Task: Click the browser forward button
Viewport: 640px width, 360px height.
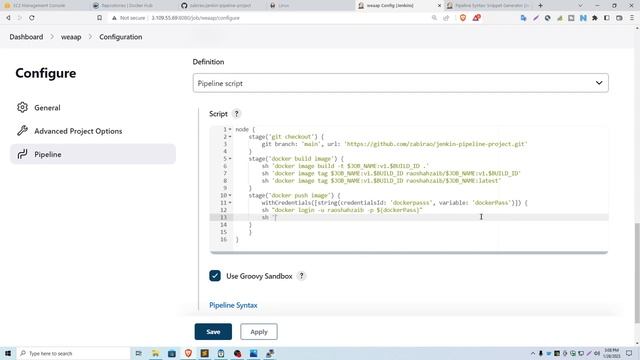Action: pyautogui.click(x=20, y=18)
